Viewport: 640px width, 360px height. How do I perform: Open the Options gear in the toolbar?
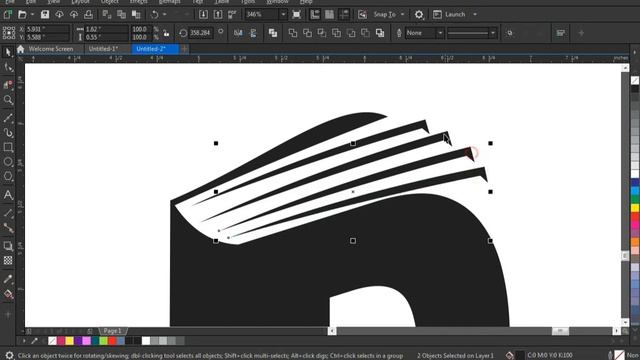tap(419, 14)
